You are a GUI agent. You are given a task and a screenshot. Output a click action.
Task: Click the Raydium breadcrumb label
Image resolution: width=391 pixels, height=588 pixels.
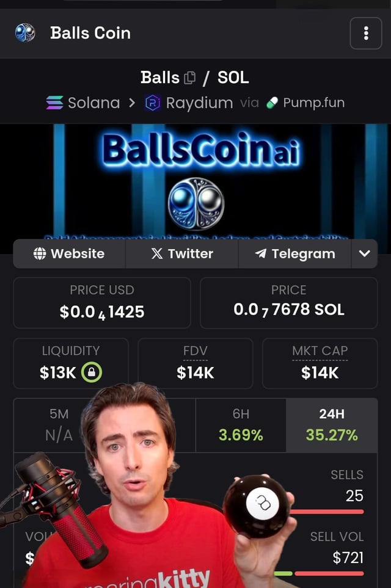tap(199, 103)
